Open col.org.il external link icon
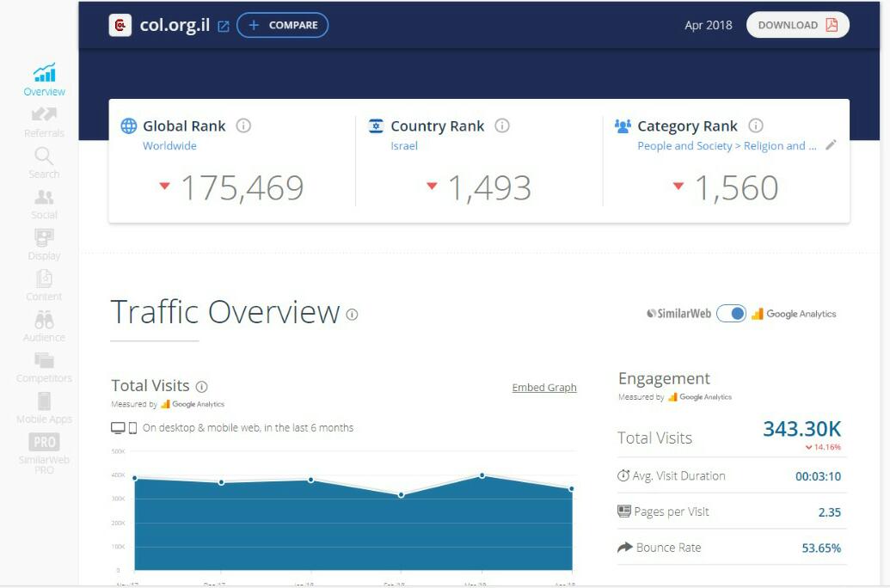Screen dimensions: 890x588 (224, 26)
